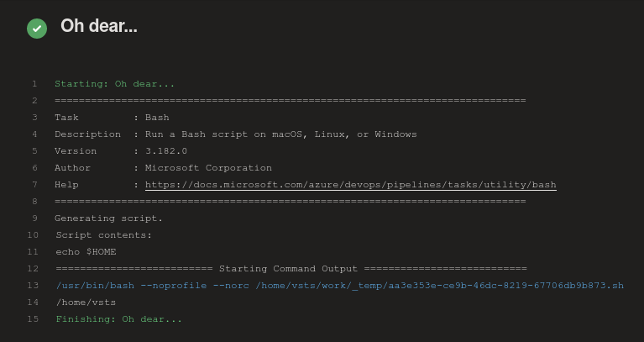
Task: Click the green success checkmark icon
Action: pyautogui.click(x=37, y=29)
